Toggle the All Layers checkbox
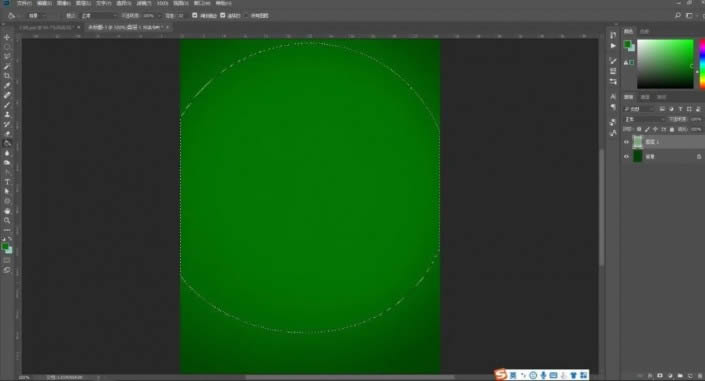Viewport: 705px width, 381px height. click(246, 15)
